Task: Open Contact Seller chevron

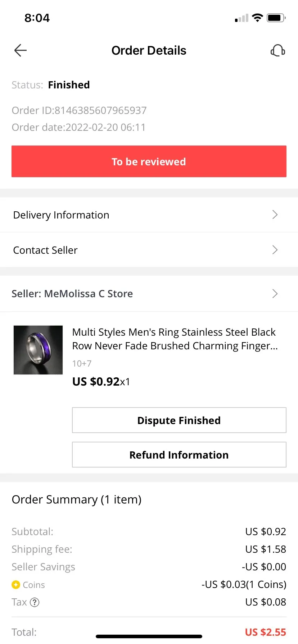Action: (x=275, y=250)
